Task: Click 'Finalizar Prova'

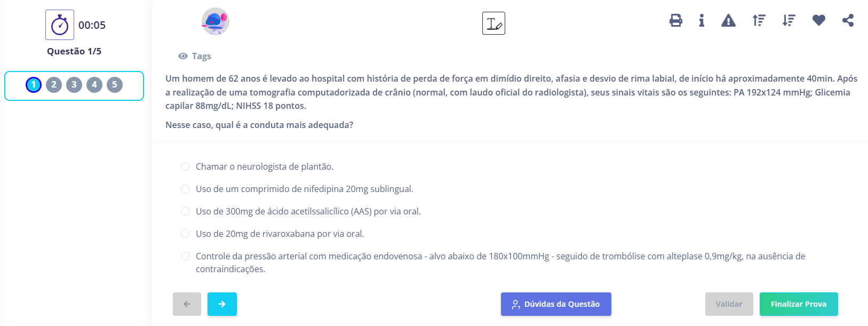Action: click(x=799, y=304)
